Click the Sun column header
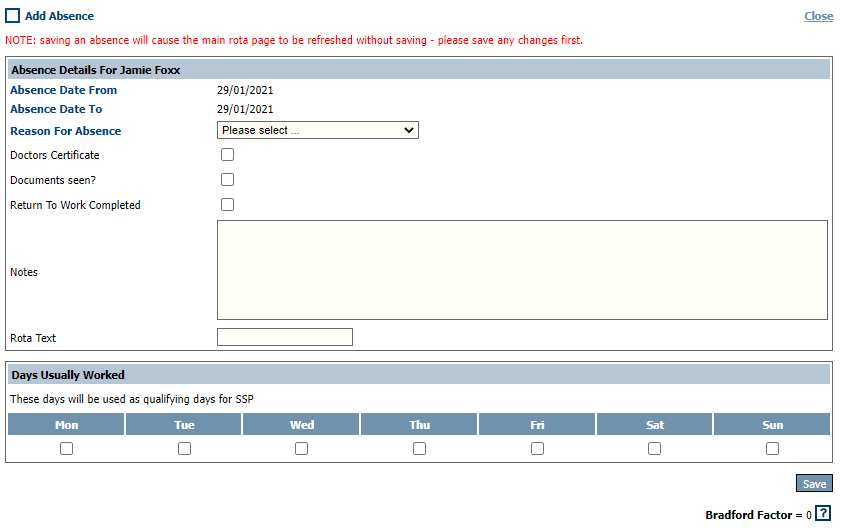 (772, 424)
